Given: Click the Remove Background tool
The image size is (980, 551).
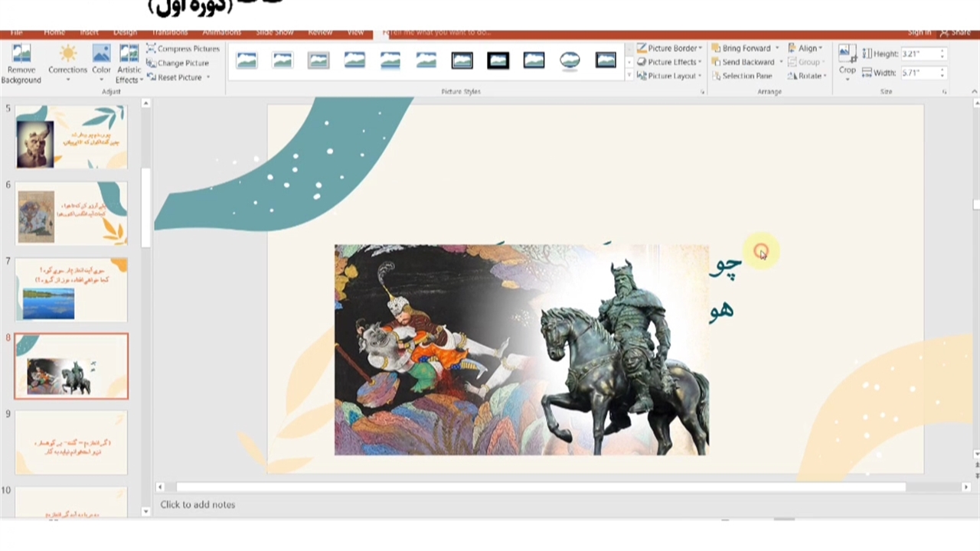Looking at the screenshot, I should pyautogui.click(x=21, y=64).
